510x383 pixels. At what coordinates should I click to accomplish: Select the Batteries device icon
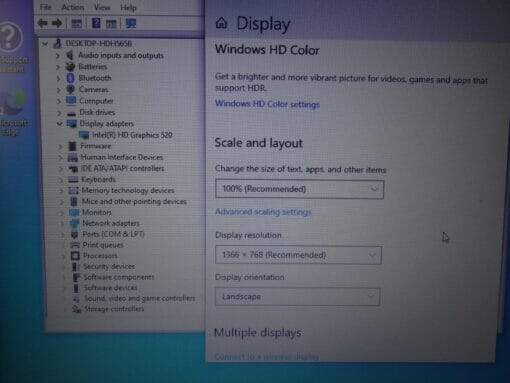tap(70, 66)
